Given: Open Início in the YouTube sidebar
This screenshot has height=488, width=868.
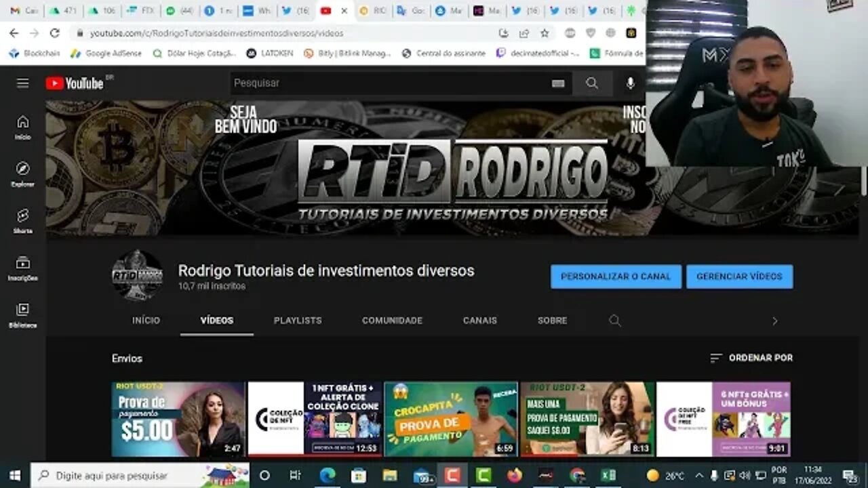Looking at the screenshot, I should (23, 127).
